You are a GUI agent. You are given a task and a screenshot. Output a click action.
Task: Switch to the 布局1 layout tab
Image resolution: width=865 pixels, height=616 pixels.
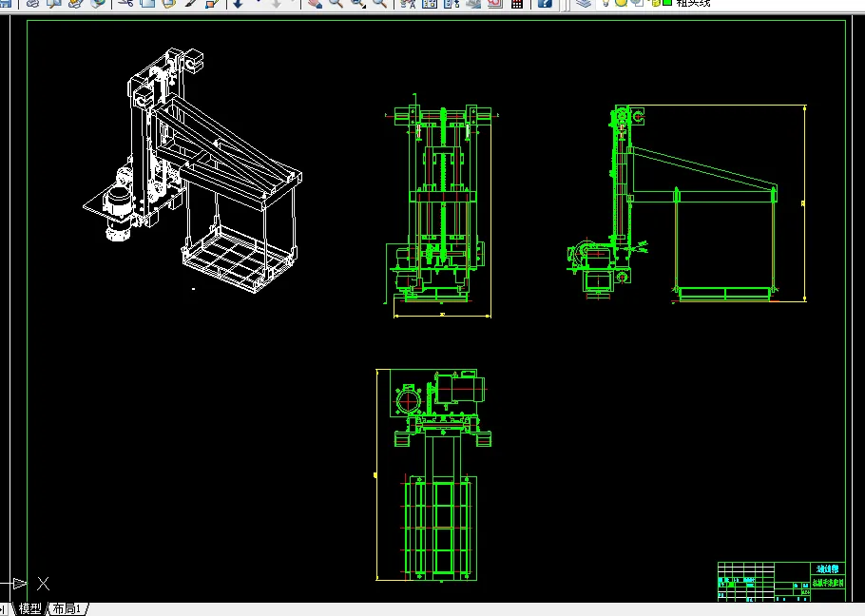coord(67,608)
